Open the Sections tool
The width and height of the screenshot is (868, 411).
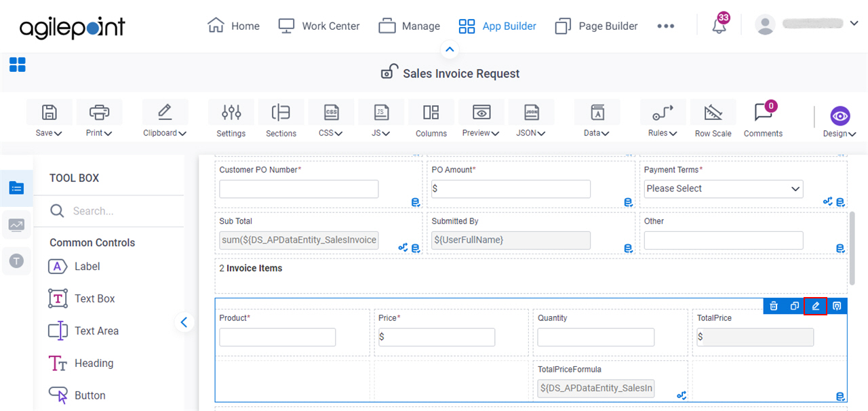point(281,112)
